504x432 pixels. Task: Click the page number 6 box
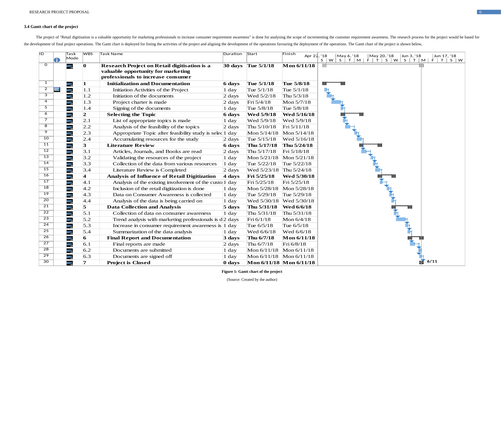489,12
